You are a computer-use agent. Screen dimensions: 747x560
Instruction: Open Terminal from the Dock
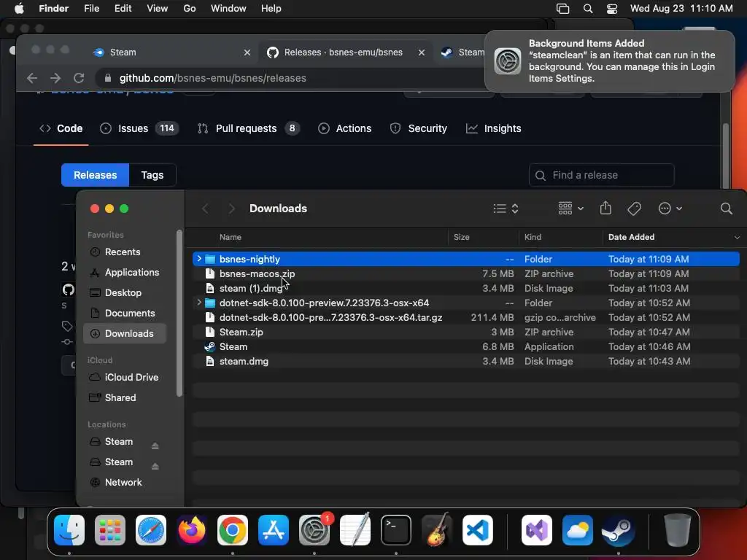396,530
